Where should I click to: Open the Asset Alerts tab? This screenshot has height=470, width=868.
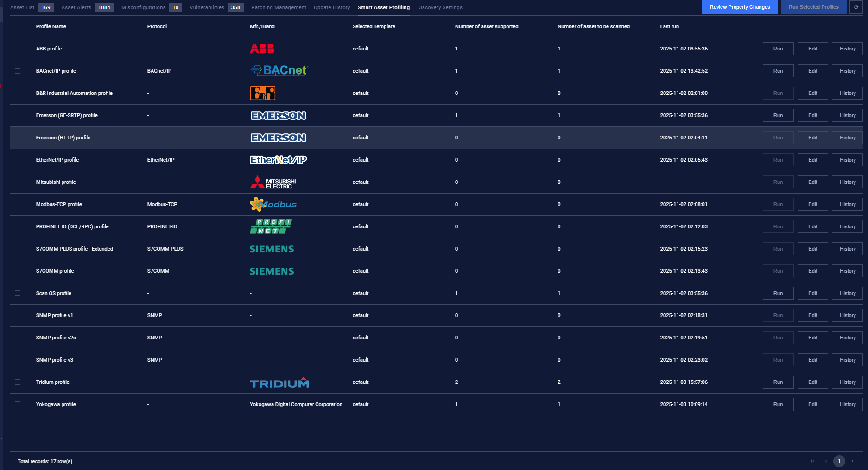[x=88, y=7]
